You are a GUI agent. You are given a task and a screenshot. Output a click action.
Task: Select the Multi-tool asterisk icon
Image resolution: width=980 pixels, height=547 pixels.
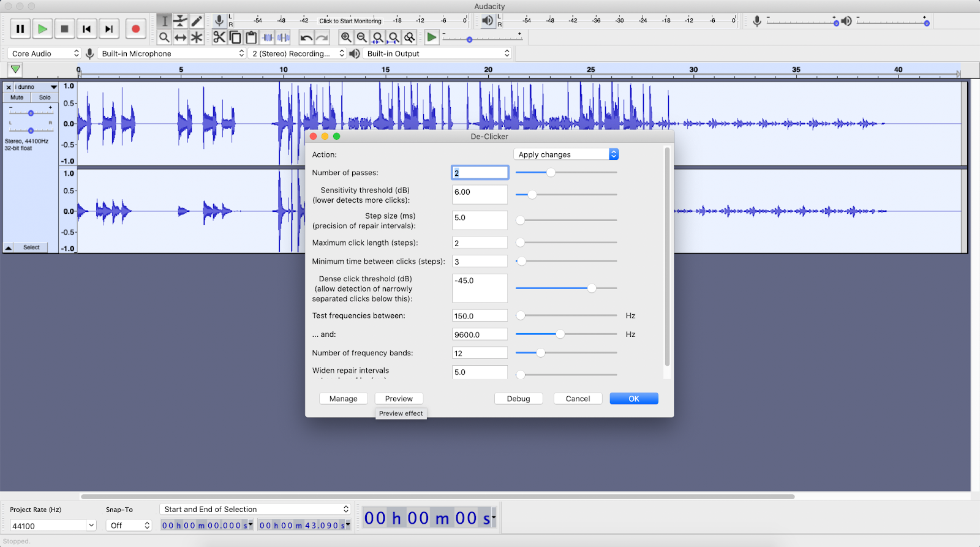[197, 37]
